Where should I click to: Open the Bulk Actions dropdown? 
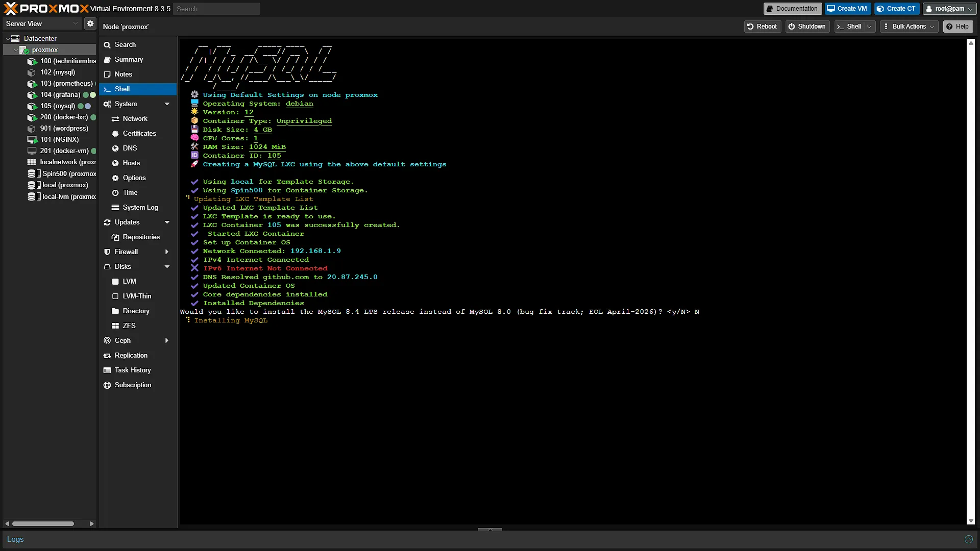tap(910, 27)
